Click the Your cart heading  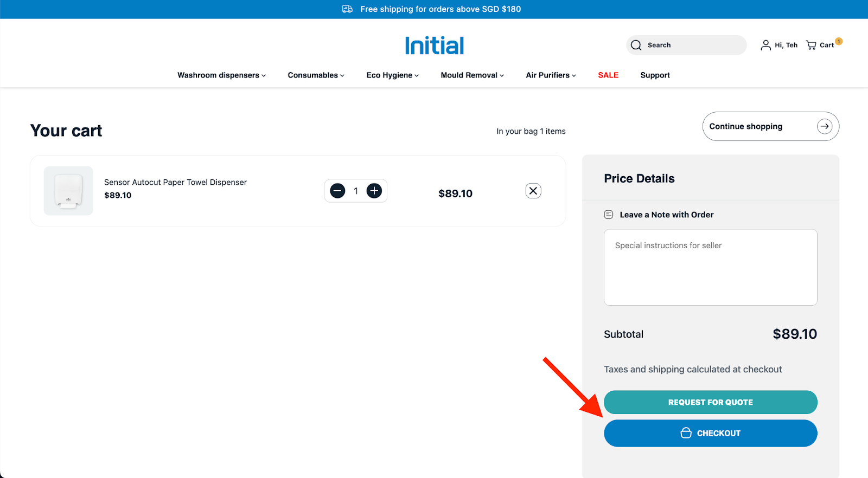tap(66, 131)
